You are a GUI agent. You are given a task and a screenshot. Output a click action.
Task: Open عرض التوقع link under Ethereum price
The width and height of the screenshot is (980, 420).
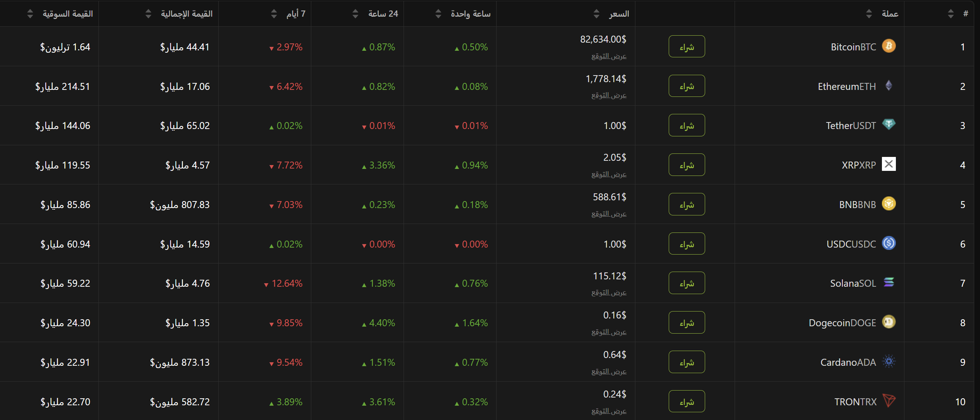[609, 95]
